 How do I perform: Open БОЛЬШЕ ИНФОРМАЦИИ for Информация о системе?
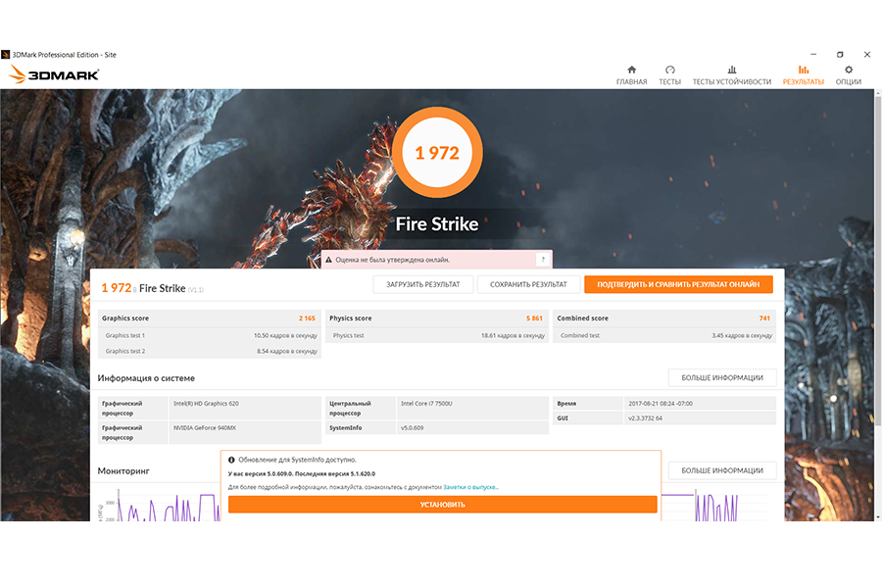point(722,377)
